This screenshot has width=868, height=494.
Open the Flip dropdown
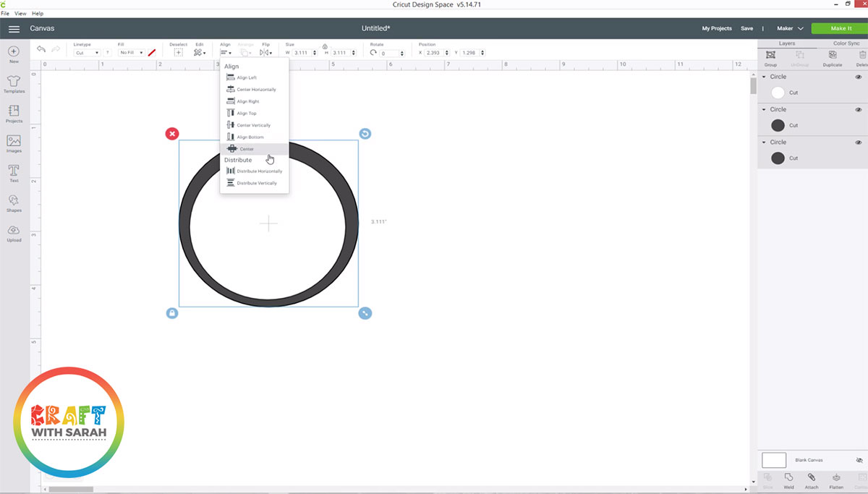266,53
